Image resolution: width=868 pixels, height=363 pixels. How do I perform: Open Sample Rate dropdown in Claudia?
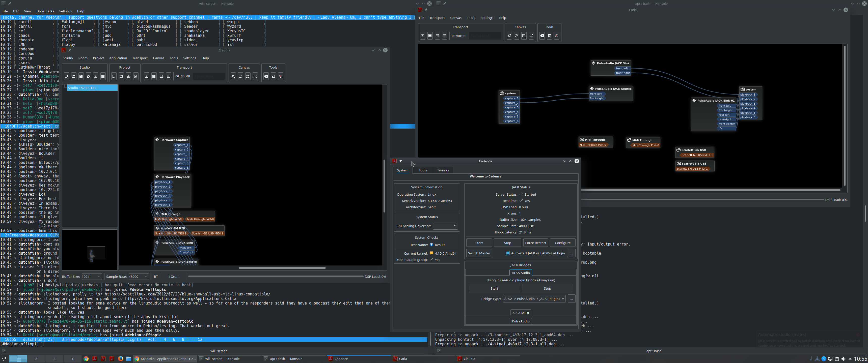click(139, 277)
